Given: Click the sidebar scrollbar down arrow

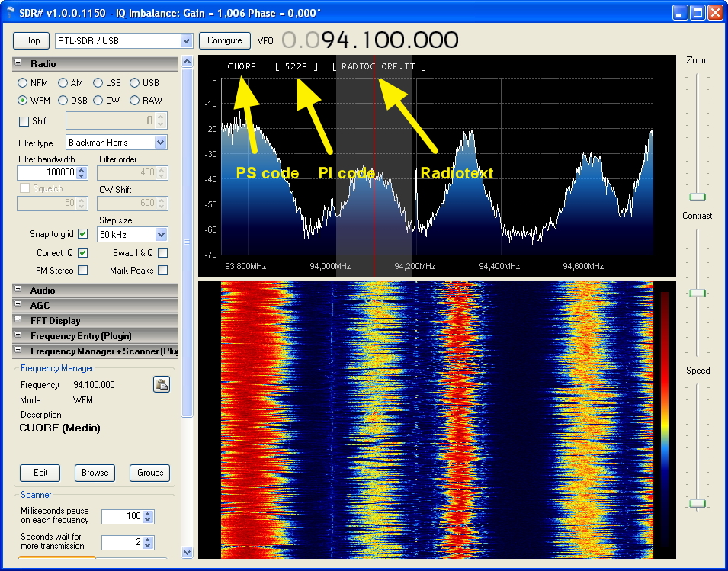Looking at the screenshot, I should coord(187,552).
